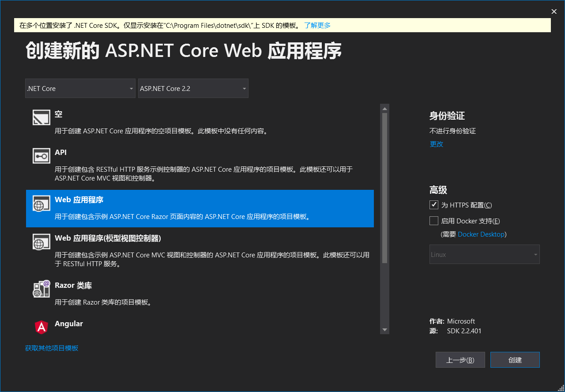This screenshot has width=565, height=392.
Task: Click the Docker Desktop link
Action: pyautogui.click(x=481, y=234)
